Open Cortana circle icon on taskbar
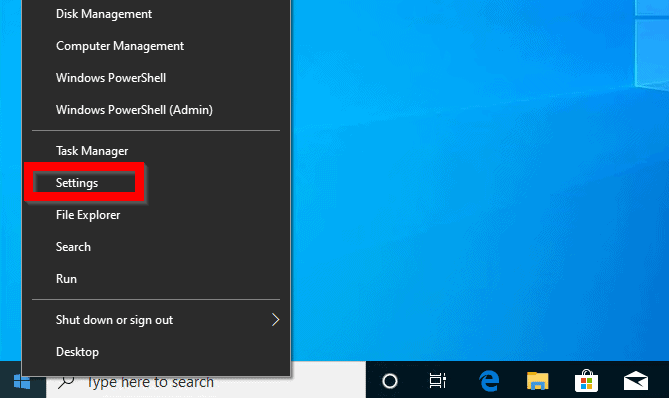 point(390,381)
